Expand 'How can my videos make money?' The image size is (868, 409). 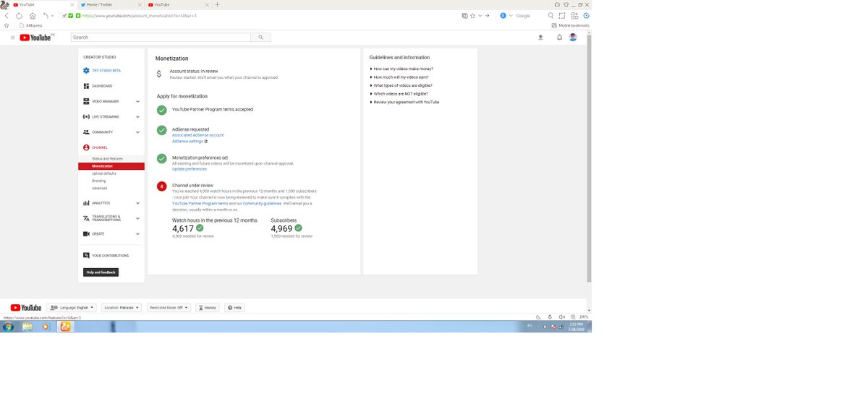click(401, 69)
